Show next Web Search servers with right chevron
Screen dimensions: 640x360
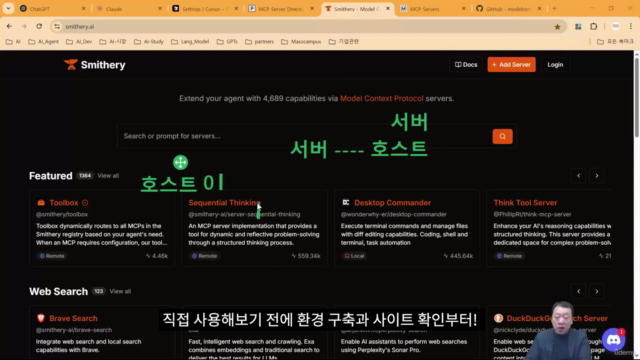597,291
